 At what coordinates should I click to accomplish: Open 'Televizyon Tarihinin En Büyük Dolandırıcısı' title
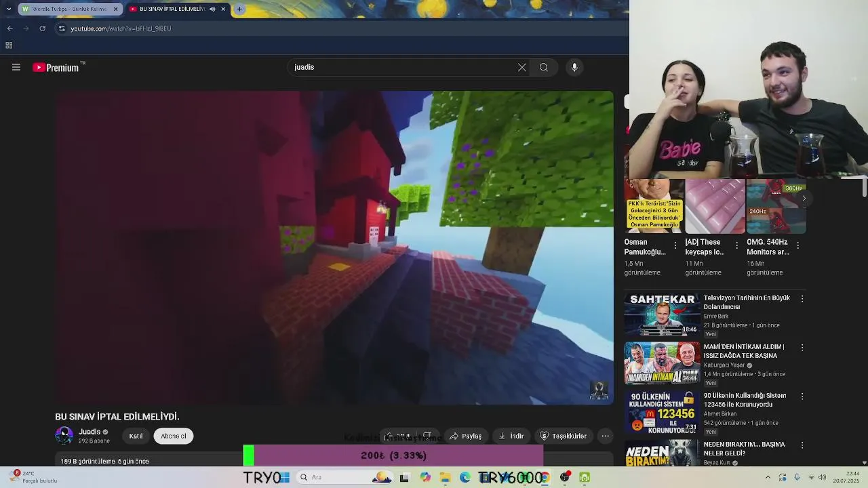747,302
